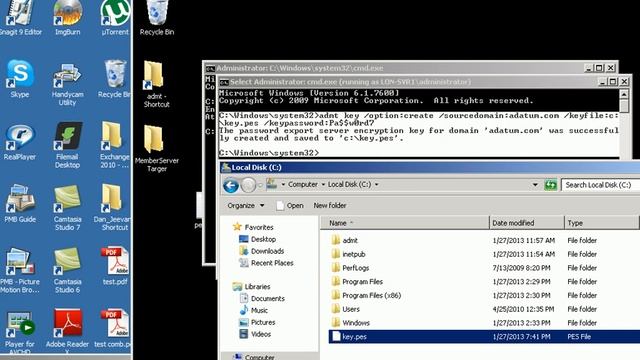This screenshot has width=640, height=360.
Task: Open the Skype desktop shortcut
Action: coord(20,78)
